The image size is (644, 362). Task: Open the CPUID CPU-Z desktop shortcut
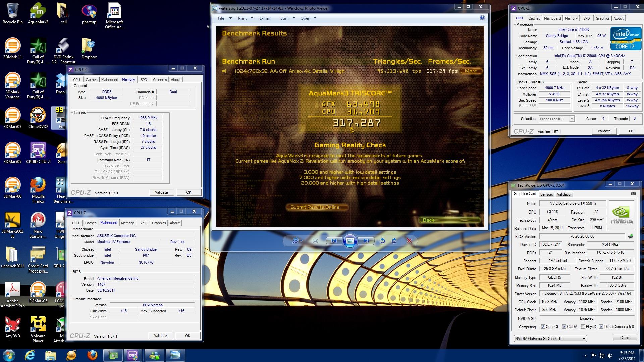pyautogui.click(x=38, y=153)
